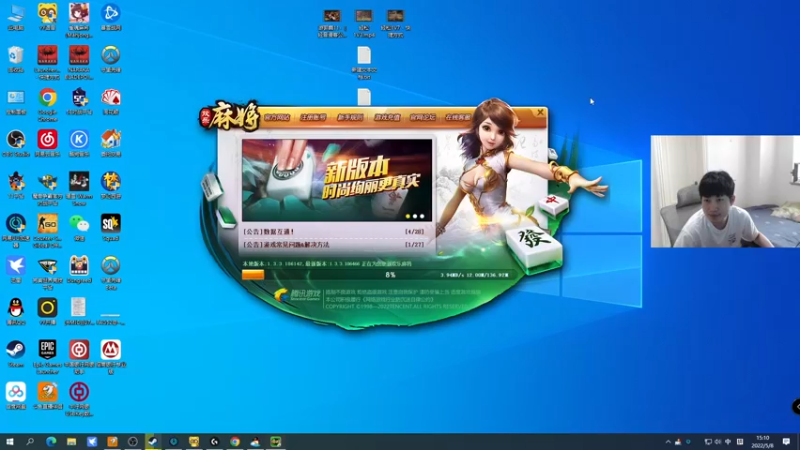800x450 pixels.
Task: Open the blue K Kugou Music icon
Action: tap(79, 140)
